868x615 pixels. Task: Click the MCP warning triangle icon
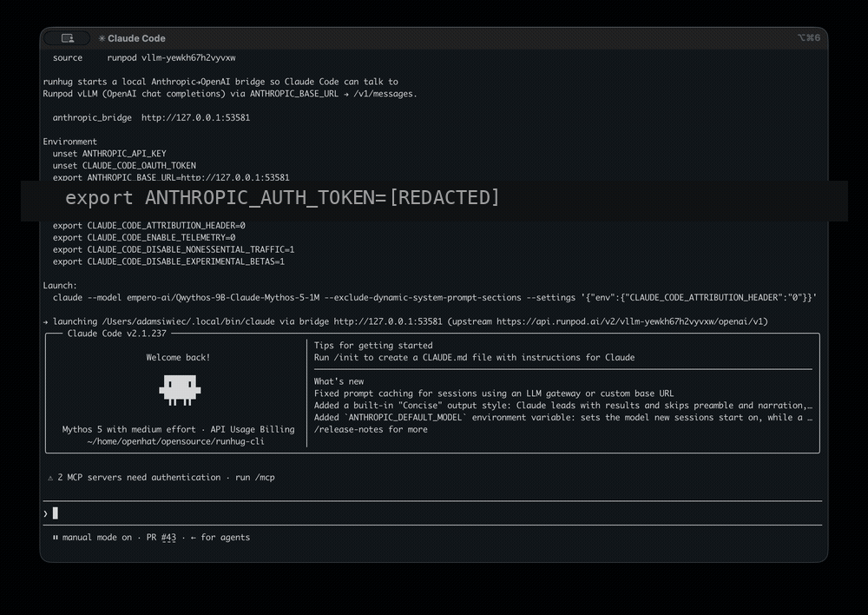pyautogui.click(x=50, y=478)
